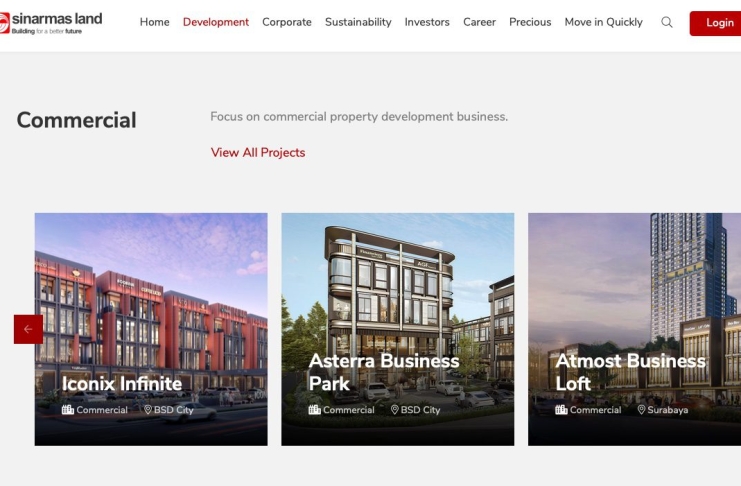This screenshot has width=741, height=486.
Task: Open the Development menu
Action: pyautogui.click(x=215, y=22)
